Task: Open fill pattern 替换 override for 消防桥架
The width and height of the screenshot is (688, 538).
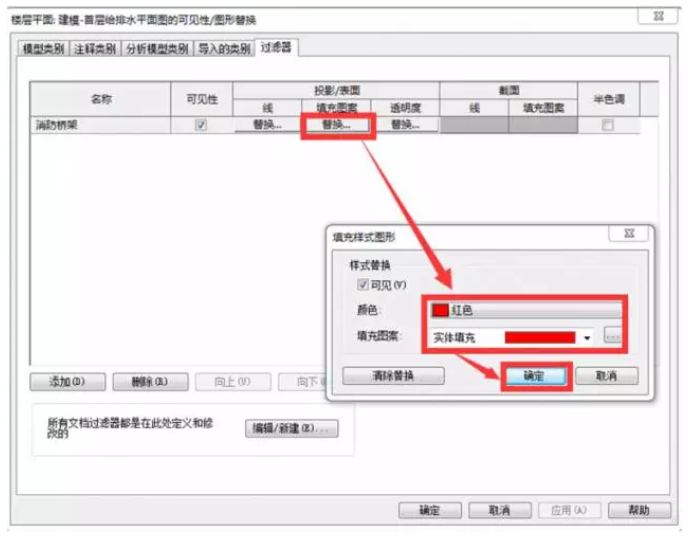Action: click(x=337, y=125)
